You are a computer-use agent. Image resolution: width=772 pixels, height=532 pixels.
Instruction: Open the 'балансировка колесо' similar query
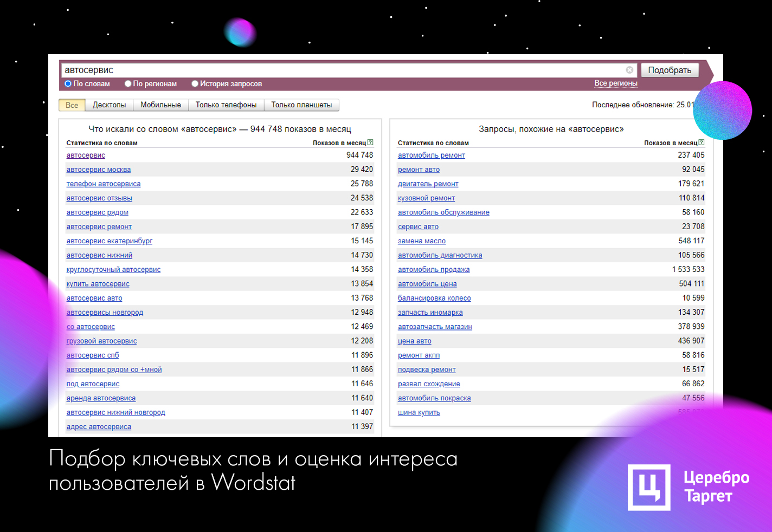[x=434, y=299]
